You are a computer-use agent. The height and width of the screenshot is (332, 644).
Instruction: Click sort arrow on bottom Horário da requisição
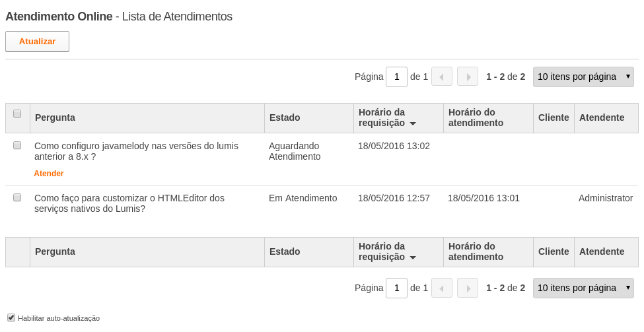[413, 257]
